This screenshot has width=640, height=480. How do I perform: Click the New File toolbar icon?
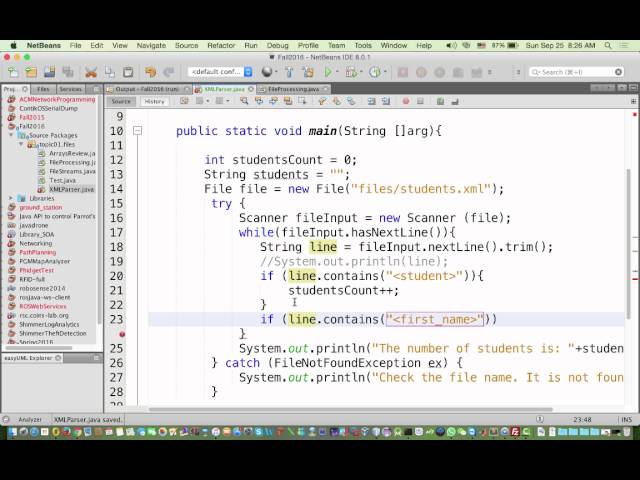[13, 72]
